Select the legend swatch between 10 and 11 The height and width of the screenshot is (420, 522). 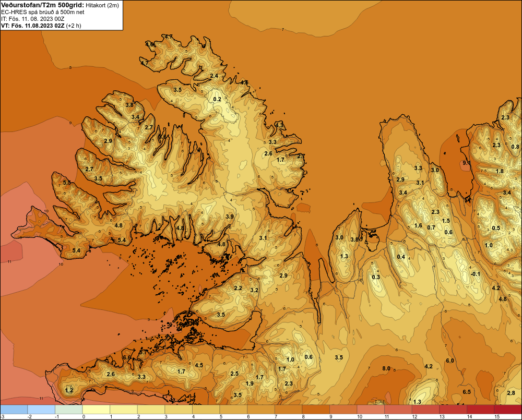[371, 409]
